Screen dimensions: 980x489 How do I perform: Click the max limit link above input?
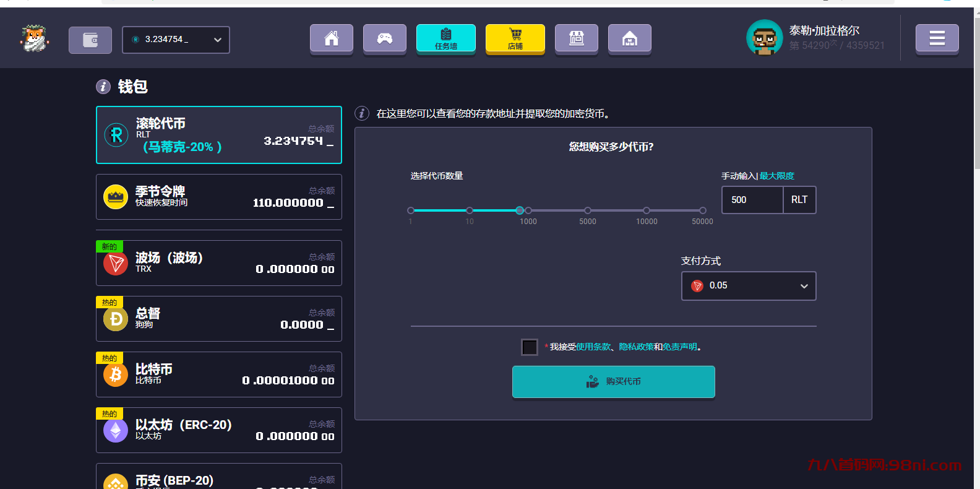[777, 176]
